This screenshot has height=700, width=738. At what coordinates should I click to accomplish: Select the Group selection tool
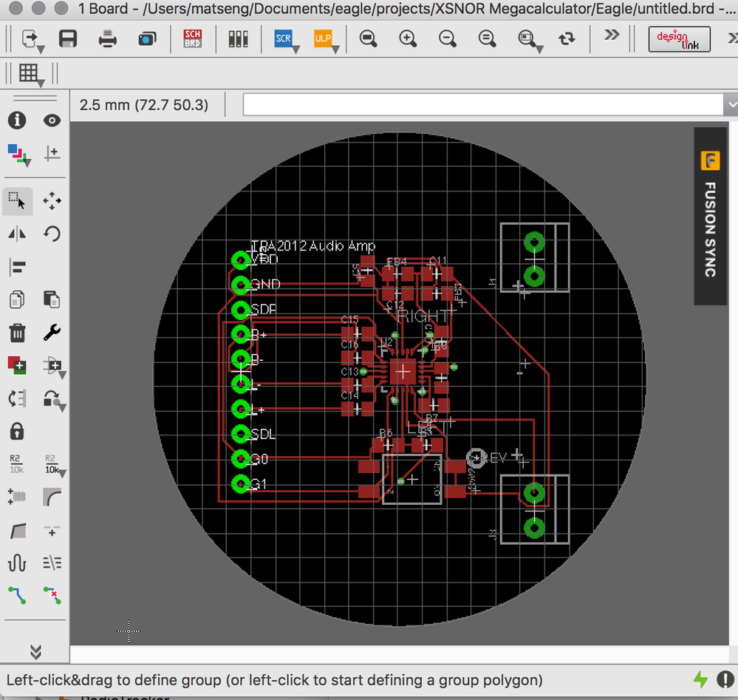18,201
